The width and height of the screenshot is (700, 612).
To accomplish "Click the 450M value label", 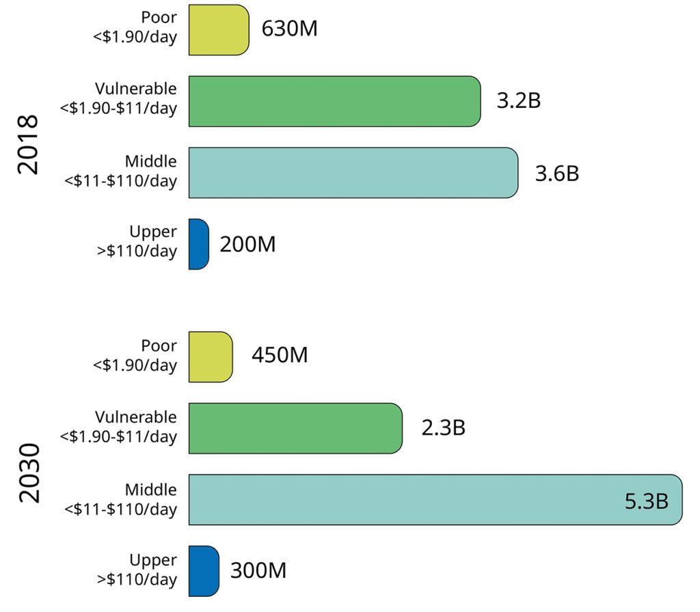I will tap(280, 355).
